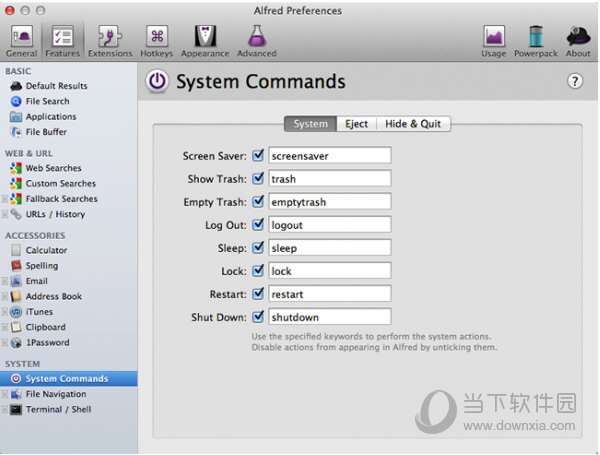
Task: Click the 1Password icon in sidebar
Action: (16, 343)
